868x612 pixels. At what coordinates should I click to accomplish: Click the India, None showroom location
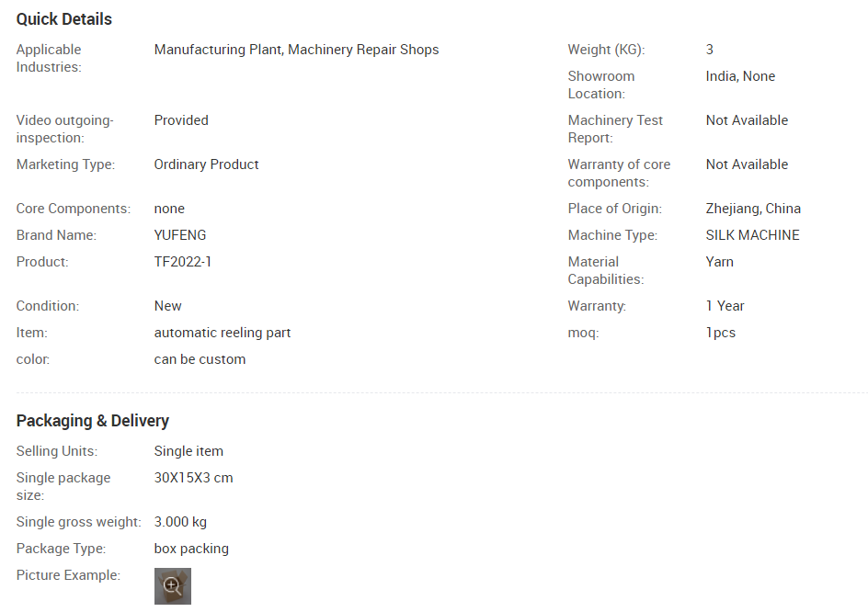tap(740, 76)
